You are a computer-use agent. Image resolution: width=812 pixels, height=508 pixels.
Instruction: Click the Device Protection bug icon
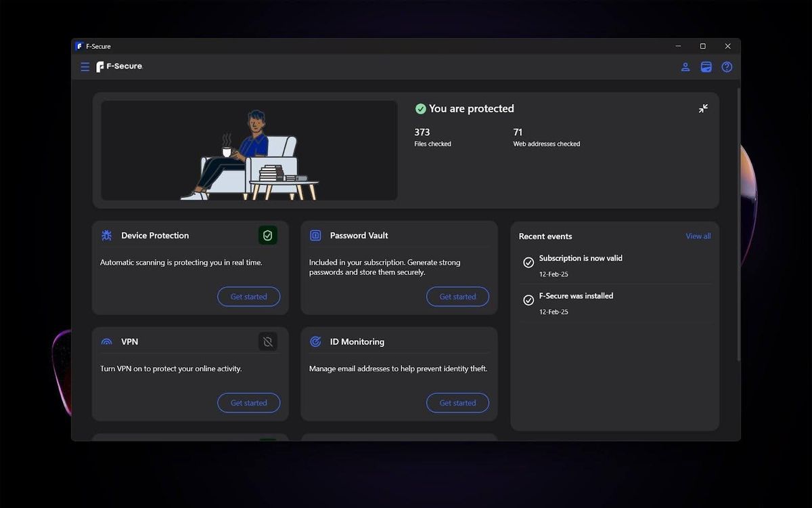[106, 235]
